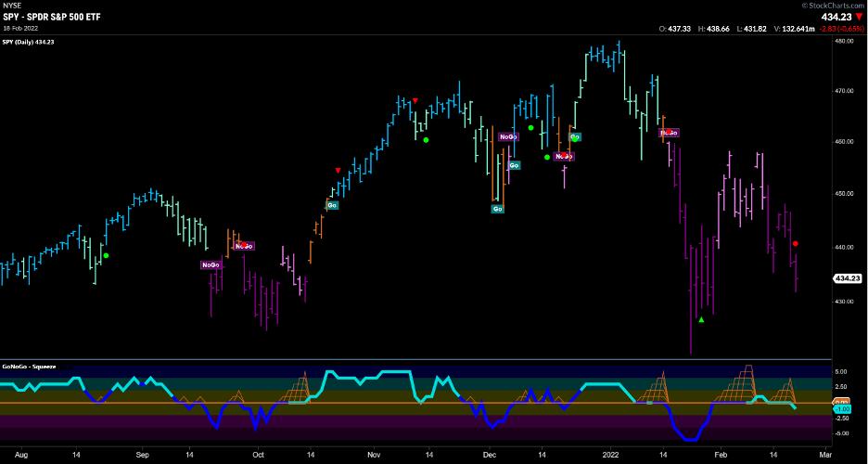Click the red down-triangle above late-October bars

click(x=338, y=171)
